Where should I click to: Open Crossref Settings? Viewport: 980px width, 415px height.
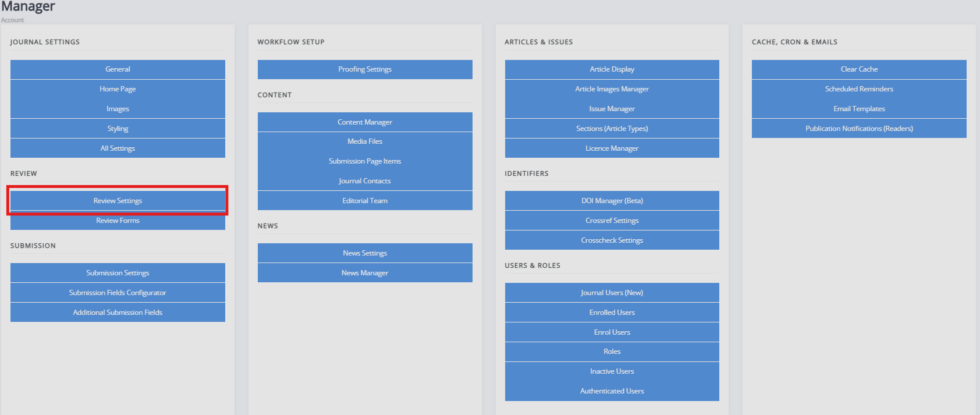coord(612,221)
